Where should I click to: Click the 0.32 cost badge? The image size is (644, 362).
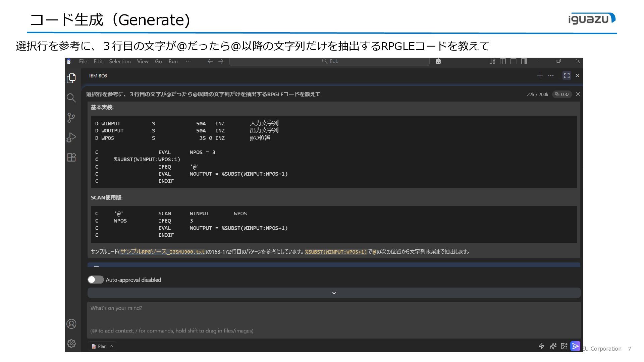(x=562, y=95)
